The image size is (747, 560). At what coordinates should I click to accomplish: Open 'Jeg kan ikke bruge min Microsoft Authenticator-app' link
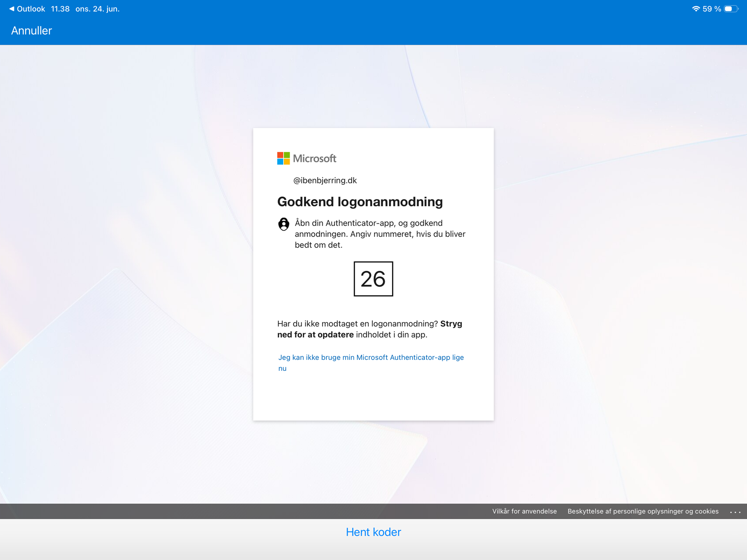tap(371, 363)
